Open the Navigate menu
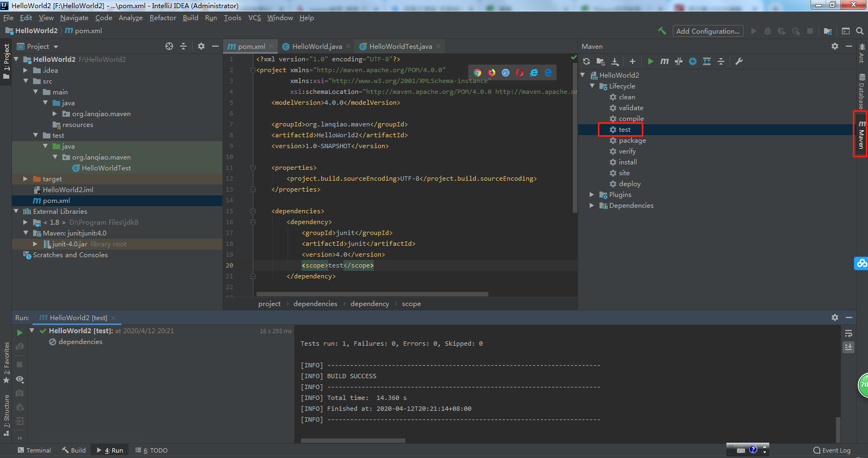 74,18
